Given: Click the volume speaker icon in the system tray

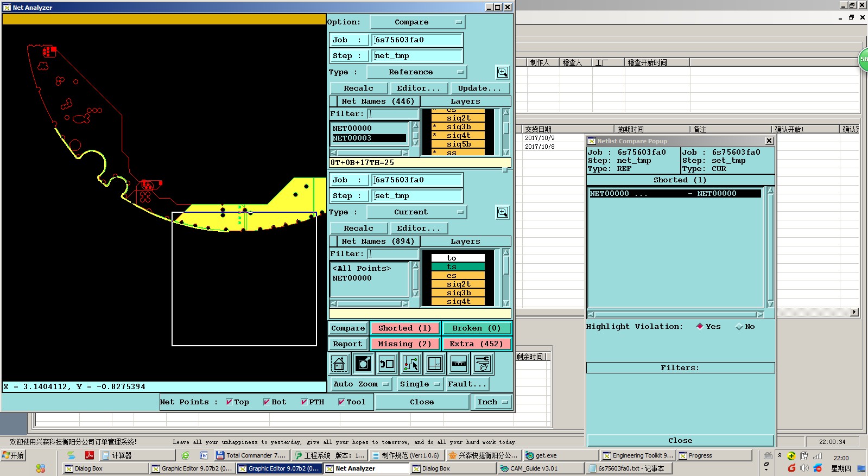Looking at the screenshot, I should pos(804,468).
